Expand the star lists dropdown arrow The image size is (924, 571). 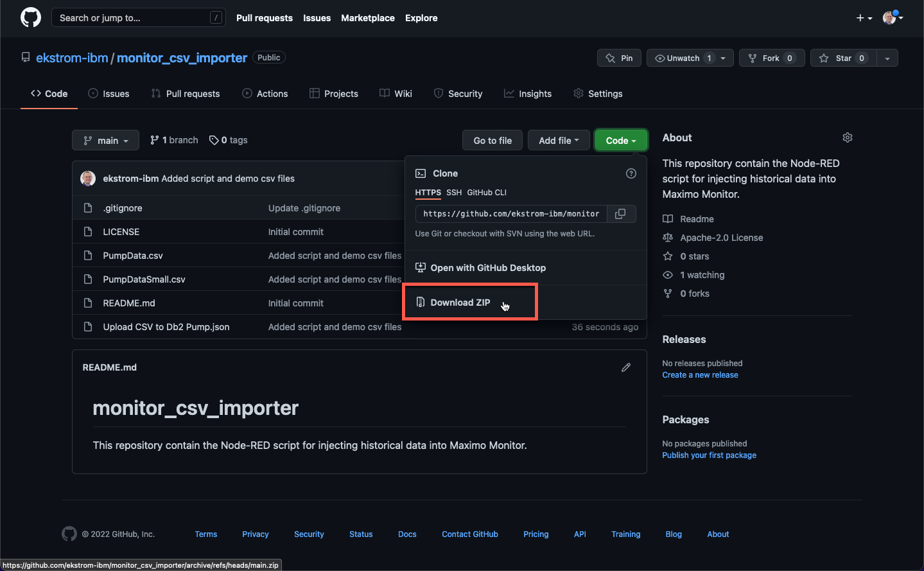[x=887, y=58]
